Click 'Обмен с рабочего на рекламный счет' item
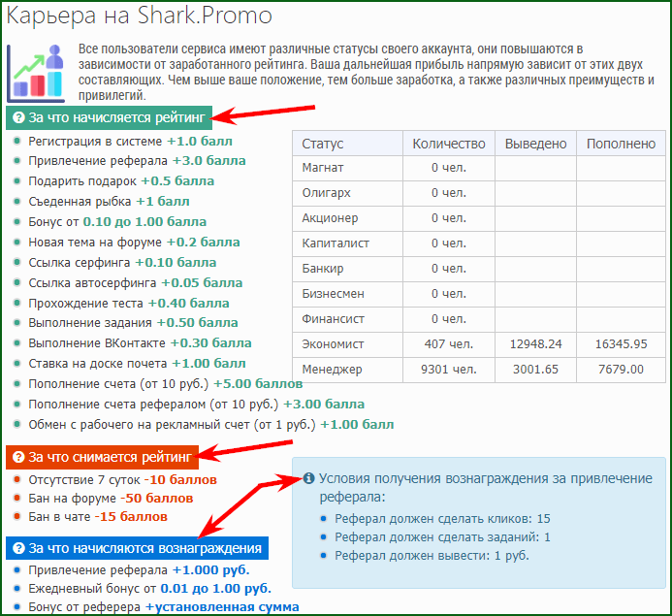Viewport: 672px width, 616px height. pos(210,425)
